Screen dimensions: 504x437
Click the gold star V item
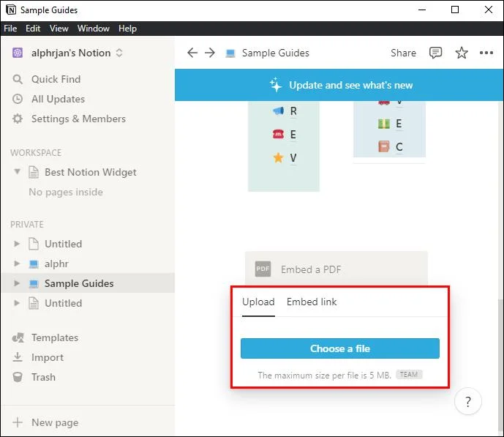tap(285, 157)
